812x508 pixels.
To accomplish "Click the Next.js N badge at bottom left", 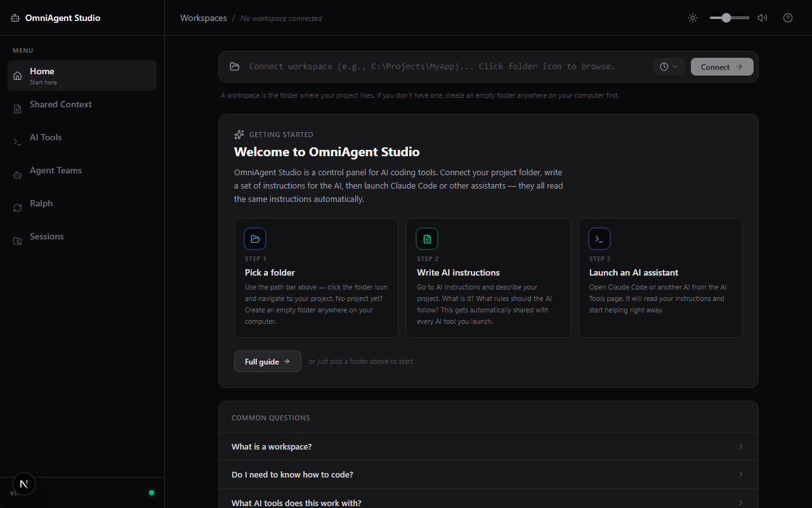I will (x=24, y=484).
